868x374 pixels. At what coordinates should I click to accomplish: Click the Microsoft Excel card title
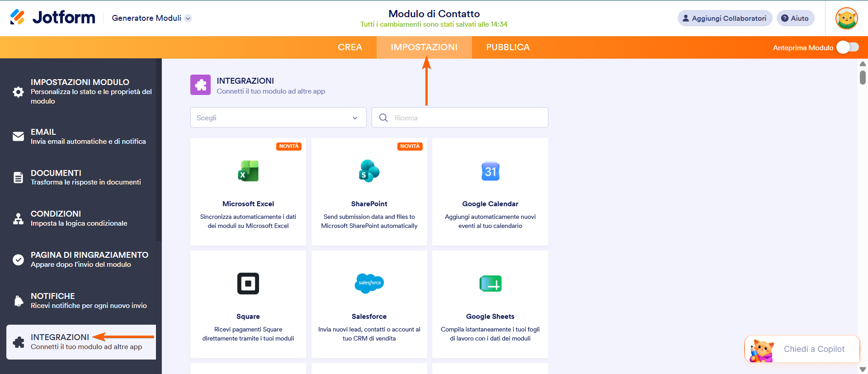[248, 204]
